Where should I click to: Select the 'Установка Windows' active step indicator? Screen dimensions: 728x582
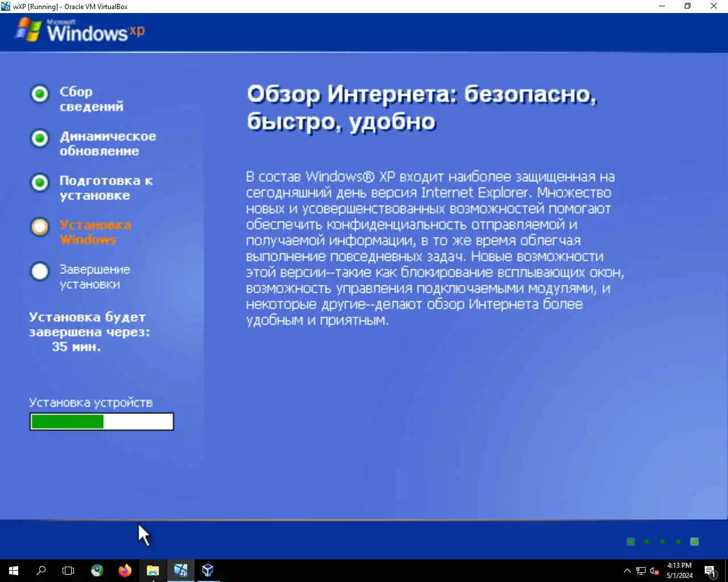[x=40, y=227]
